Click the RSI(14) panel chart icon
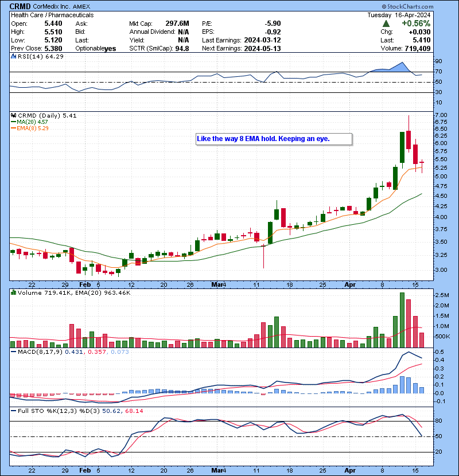Image resolution: width=459 pixels, height=476 pixels. pyautogui.click(x=13, y=56)
